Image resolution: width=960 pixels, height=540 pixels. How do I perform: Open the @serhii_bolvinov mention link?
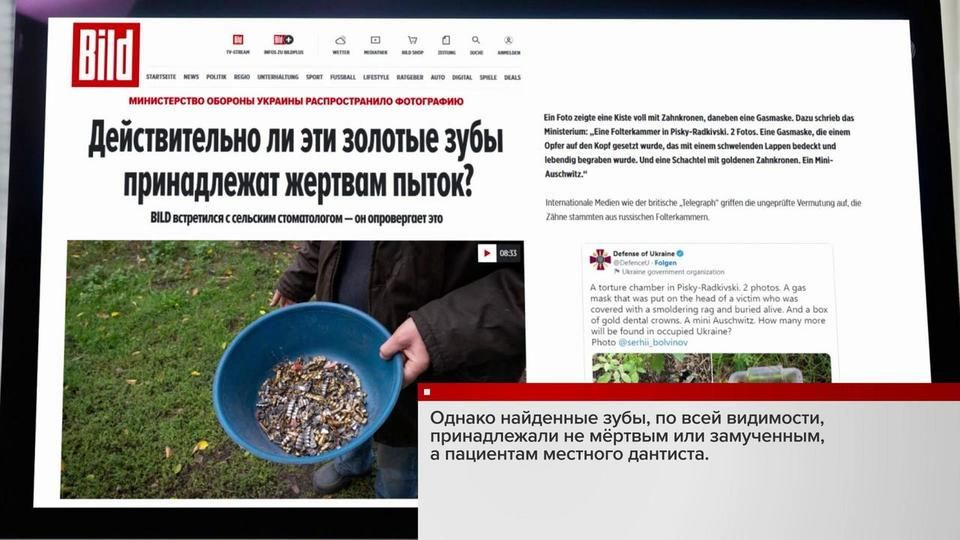(652, 342)
